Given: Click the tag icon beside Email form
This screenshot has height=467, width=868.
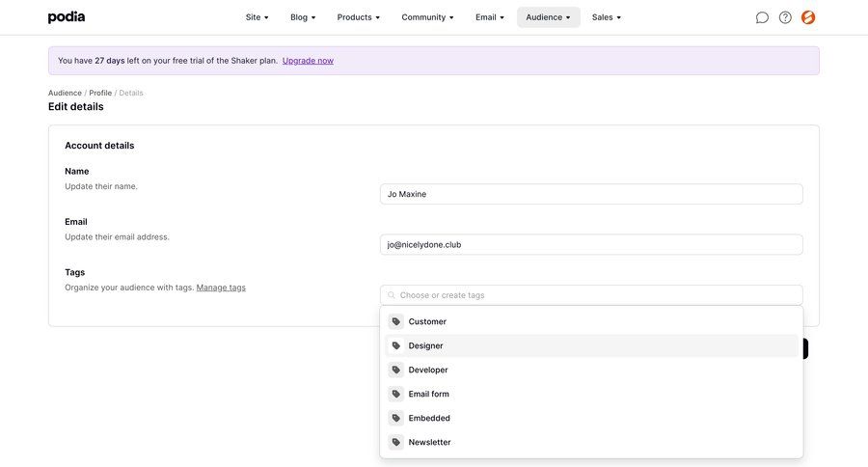Looking at the screenshot, I should (x=395, y=394).
